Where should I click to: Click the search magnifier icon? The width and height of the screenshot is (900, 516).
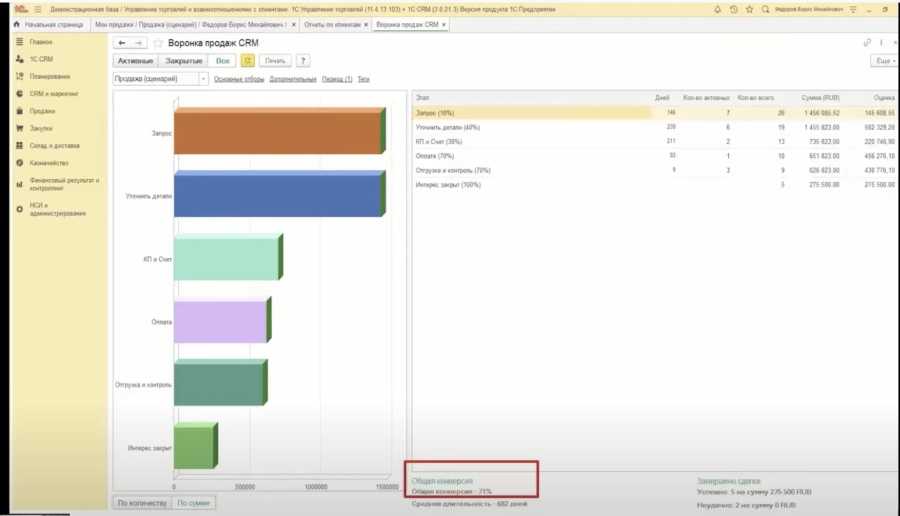click(x=765, y=8)
